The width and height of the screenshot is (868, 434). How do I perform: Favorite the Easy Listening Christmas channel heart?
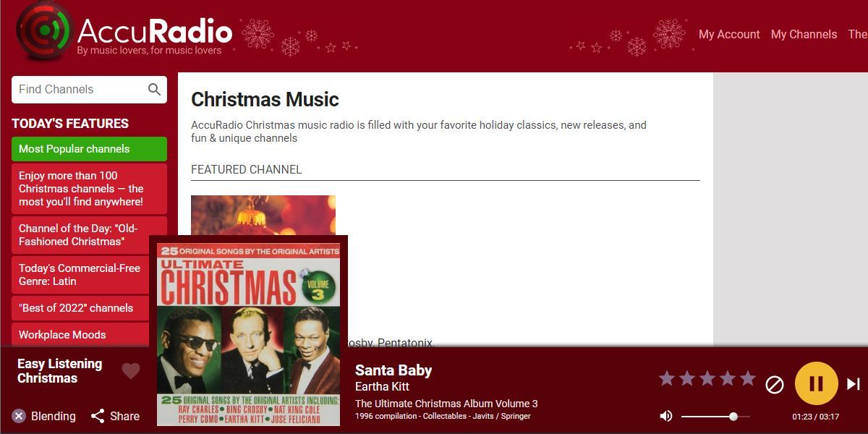pos(131,371)
